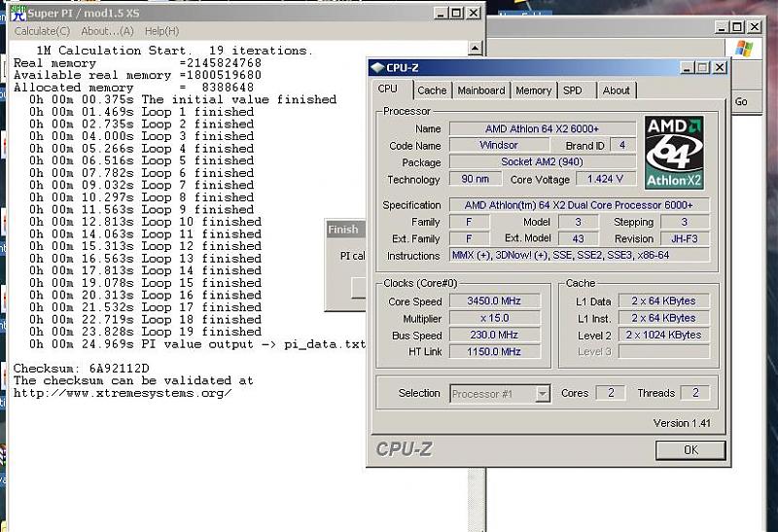Click the Name field AMD Athlon 64 X2 6000+
Viewport: 778px width, 532px height.
click(x=543, y=128)
